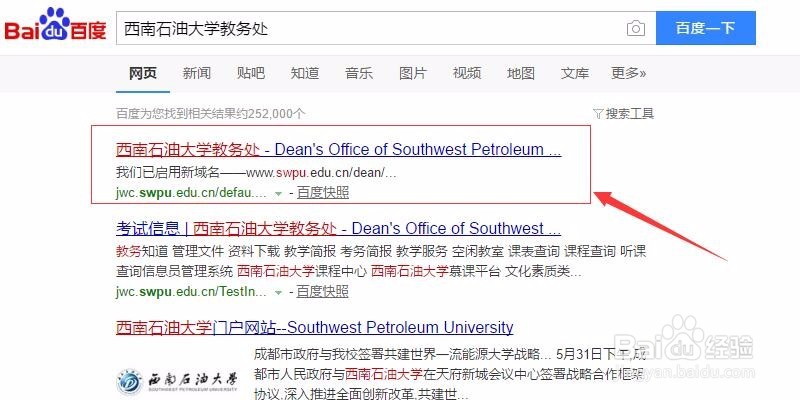Switch to the 视频 tab
800x400 pixels.
(467, 73)
